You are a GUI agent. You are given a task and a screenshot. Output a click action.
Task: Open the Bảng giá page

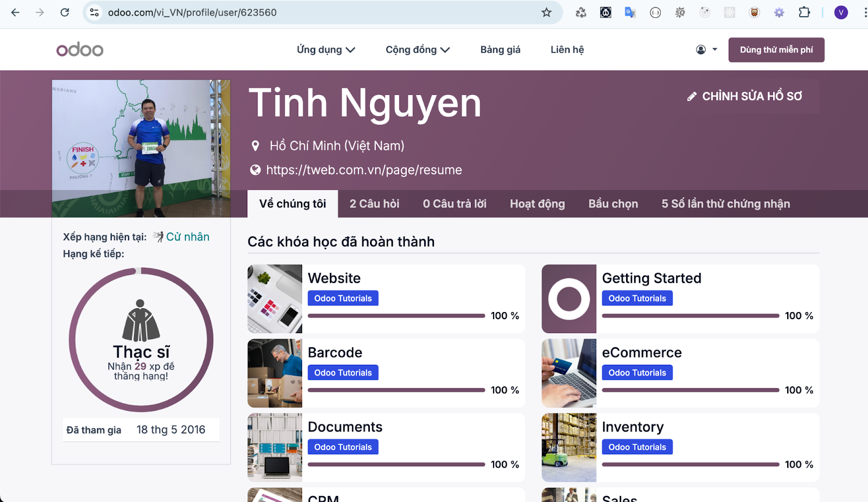(x=500, y=49)
